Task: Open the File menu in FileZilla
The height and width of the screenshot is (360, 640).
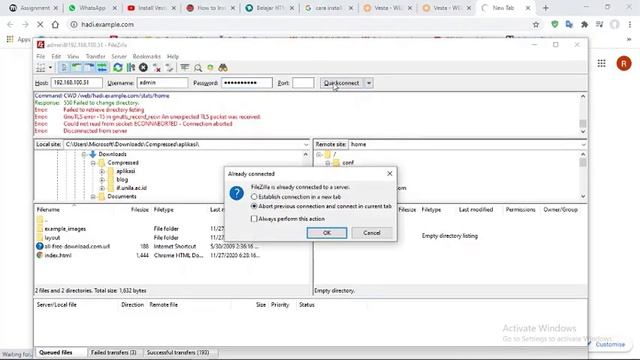Action: click(40, 56)
